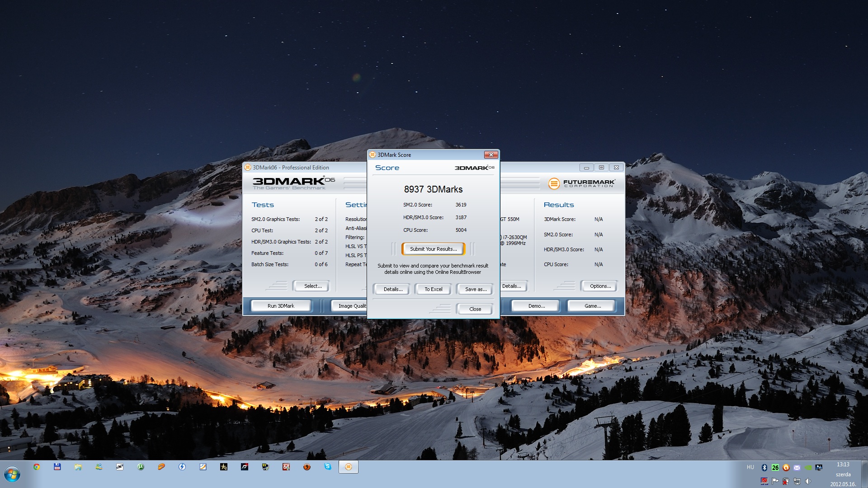This screenshot has width=868, height=488.
Task: Open score Details in the 3DMark Score dialog
Action: coord(392,289)
